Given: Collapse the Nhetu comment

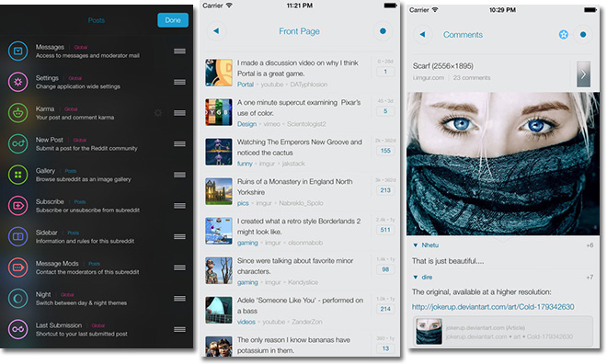Looking at the screenshot, I should (416, 245).
